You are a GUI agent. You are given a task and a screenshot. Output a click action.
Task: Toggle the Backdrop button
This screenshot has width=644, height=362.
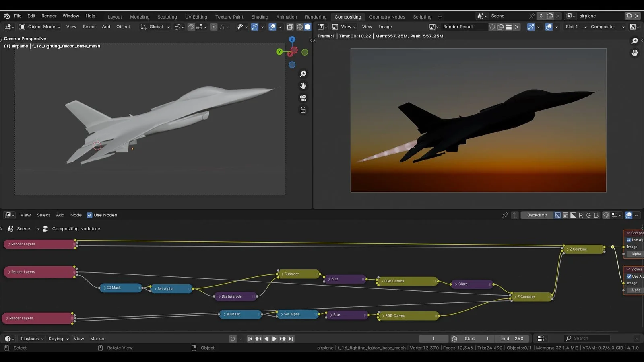537,215
